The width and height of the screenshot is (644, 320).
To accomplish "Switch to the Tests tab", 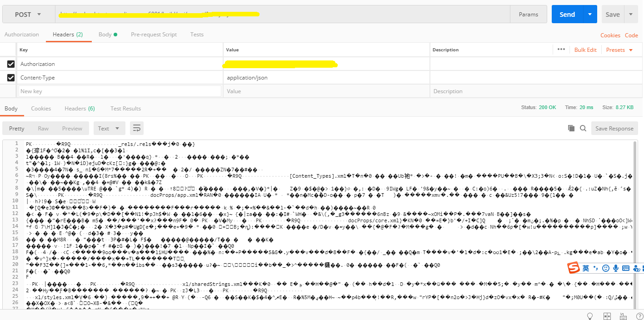I will (x=197, y=35).
